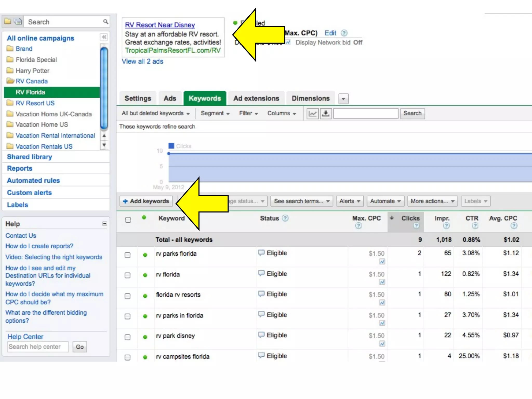Click the Search help center field
532x399 pixels.
[38, 347]
